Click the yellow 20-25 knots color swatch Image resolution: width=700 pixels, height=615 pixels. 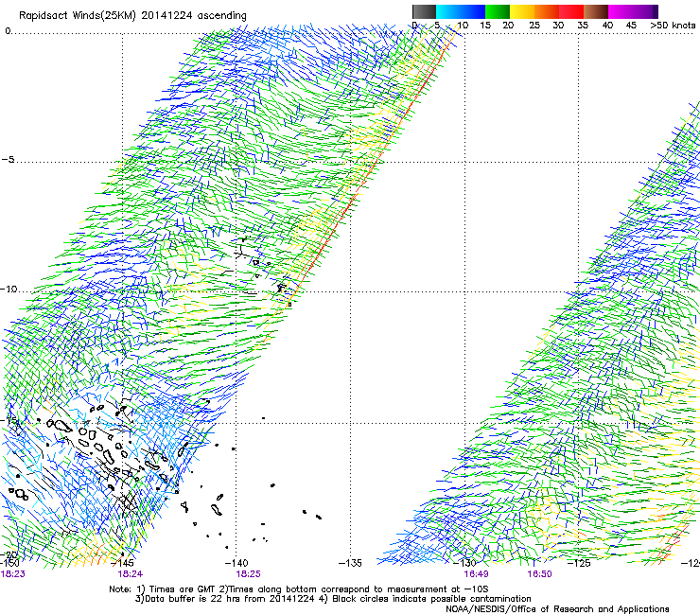[522, 11]
